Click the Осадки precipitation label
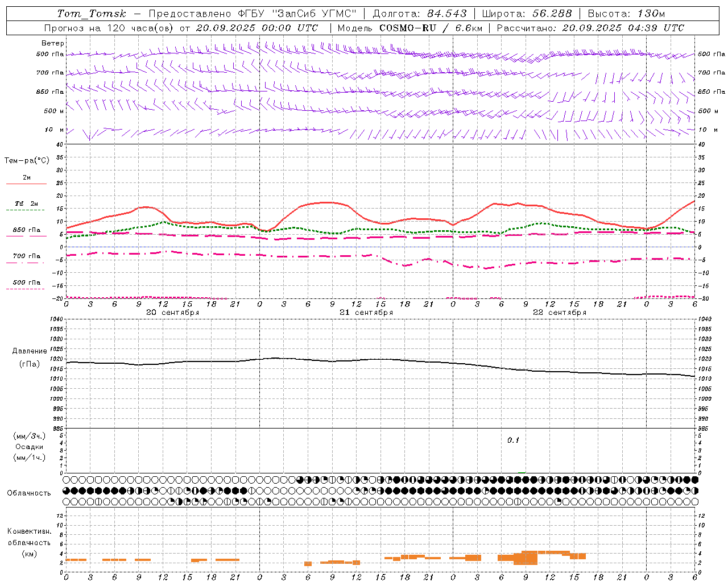 pyautogui.click(x=30, y=447)
